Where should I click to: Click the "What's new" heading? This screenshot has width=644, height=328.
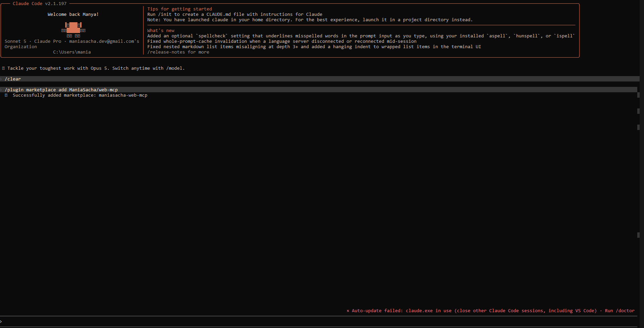coord(161,31)
